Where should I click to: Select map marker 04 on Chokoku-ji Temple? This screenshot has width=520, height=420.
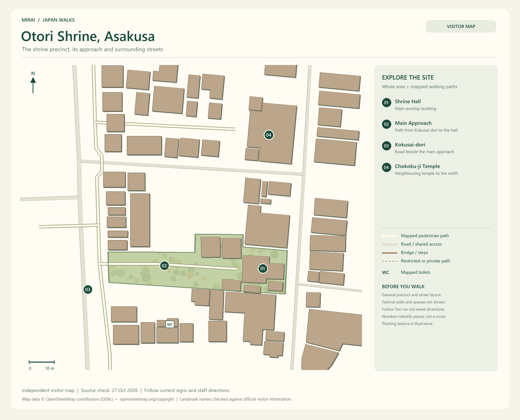269,135
